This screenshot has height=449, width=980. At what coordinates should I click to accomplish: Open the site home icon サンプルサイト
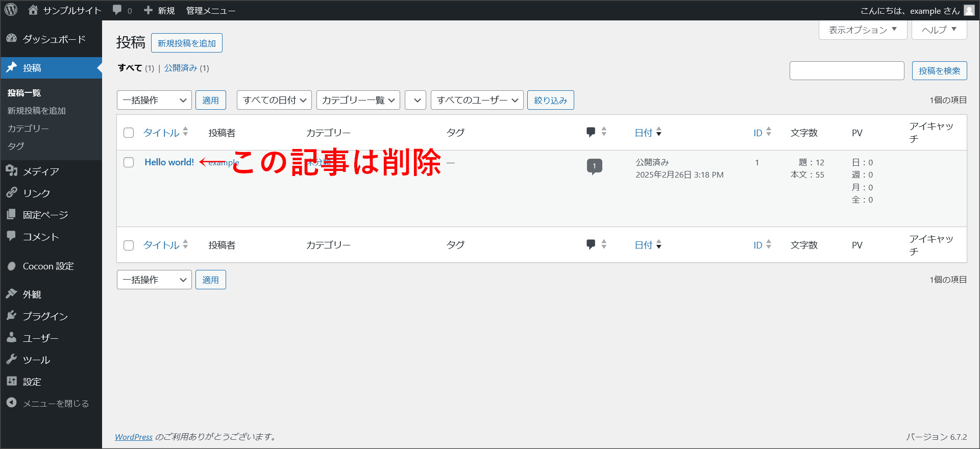pos(34,10)
